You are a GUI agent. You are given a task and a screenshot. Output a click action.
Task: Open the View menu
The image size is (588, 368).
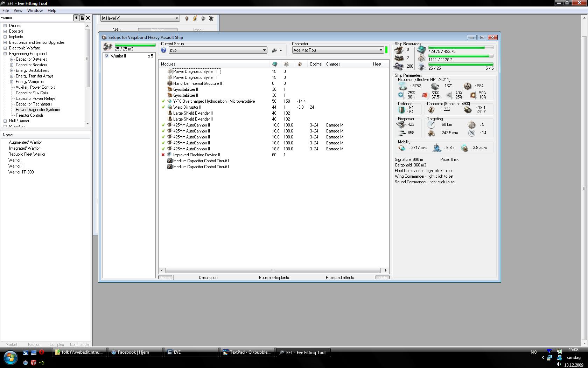pos(18,11)
